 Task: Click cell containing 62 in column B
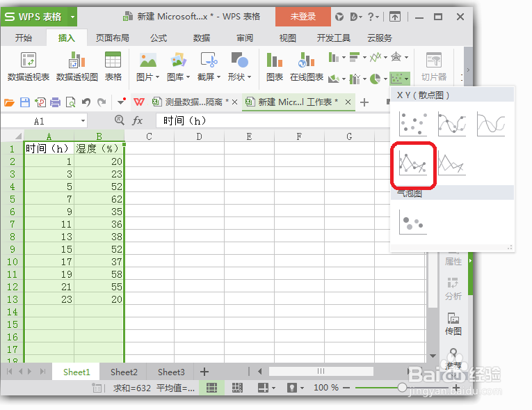coord(99,199)
